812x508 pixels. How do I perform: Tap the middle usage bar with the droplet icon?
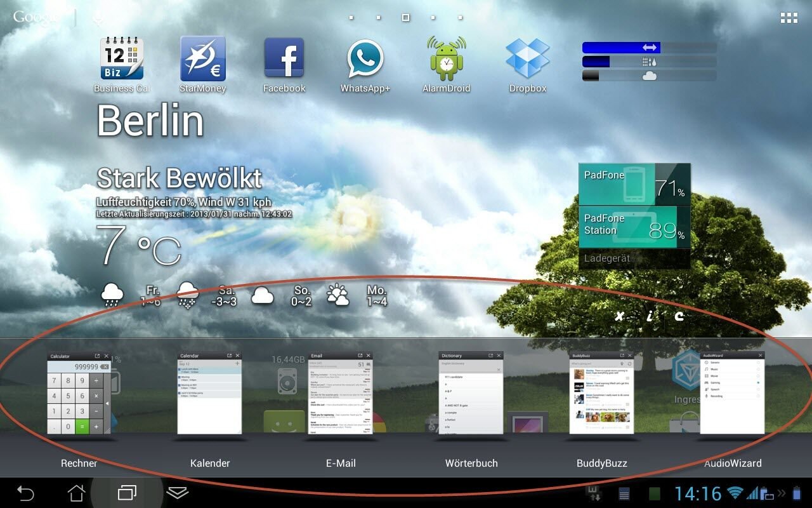click(x=650, y=62)
